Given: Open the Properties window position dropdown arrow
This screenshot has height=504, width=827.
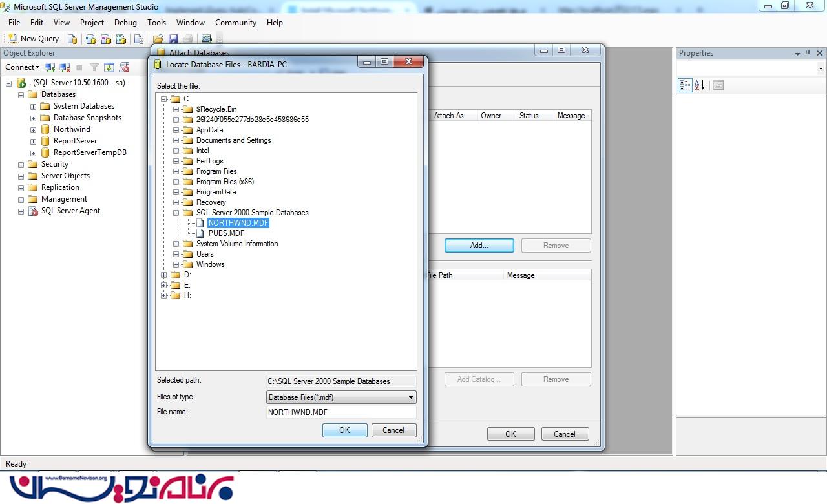Looking at the screenshot, I should click(797, 54).
